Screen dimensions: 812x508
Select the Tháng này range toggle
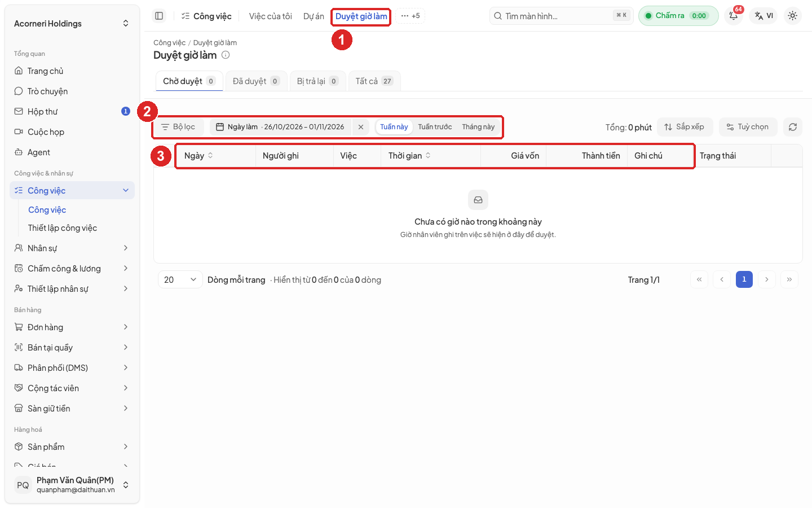tap(478, 127)
